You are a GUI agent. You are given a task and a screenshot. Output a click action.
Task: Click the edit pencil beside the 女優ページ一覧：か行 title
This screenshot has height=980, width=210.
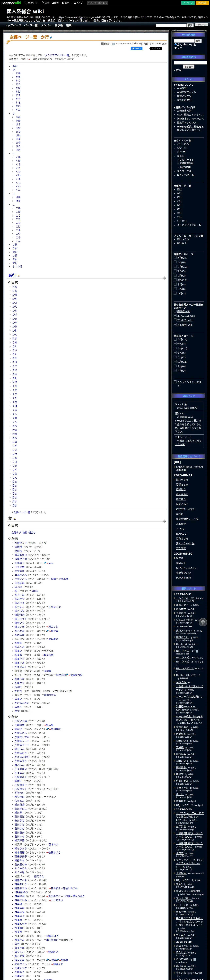pos(51,38)
